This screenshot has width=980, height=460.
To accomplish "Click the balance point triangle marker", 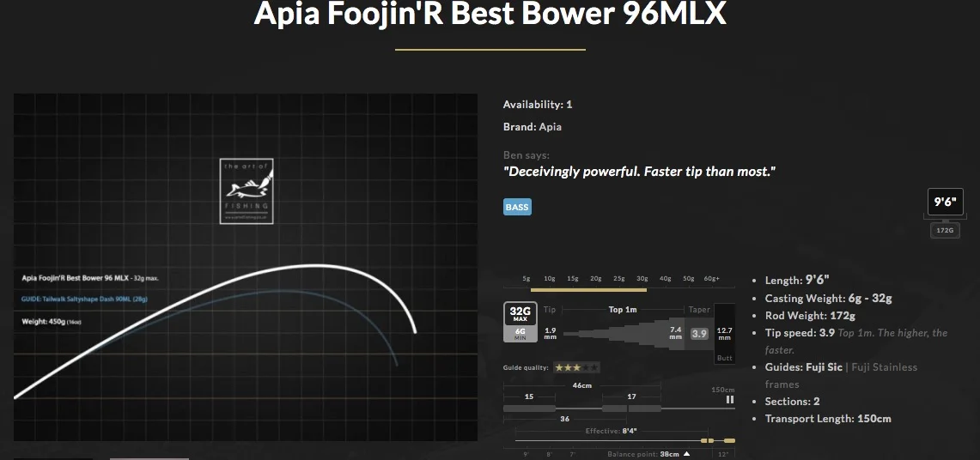I will (x=687, y=454).
